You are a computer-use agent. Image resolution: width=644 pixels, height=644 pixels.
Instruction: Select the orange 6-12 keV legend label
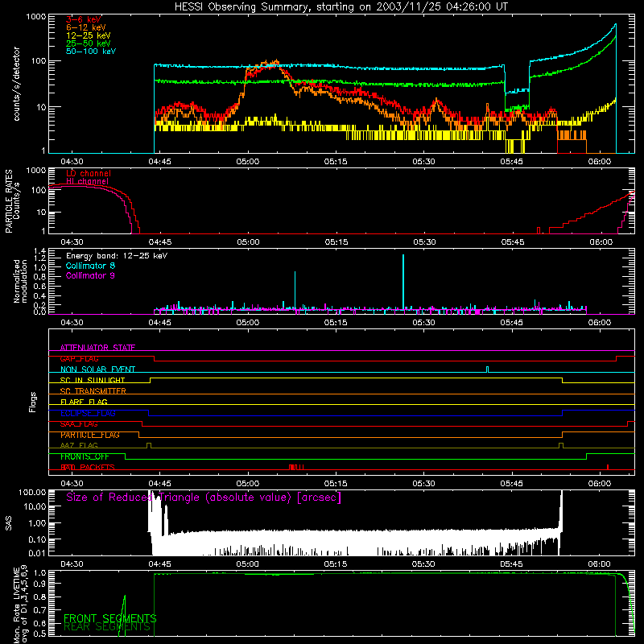pos(86,27)
